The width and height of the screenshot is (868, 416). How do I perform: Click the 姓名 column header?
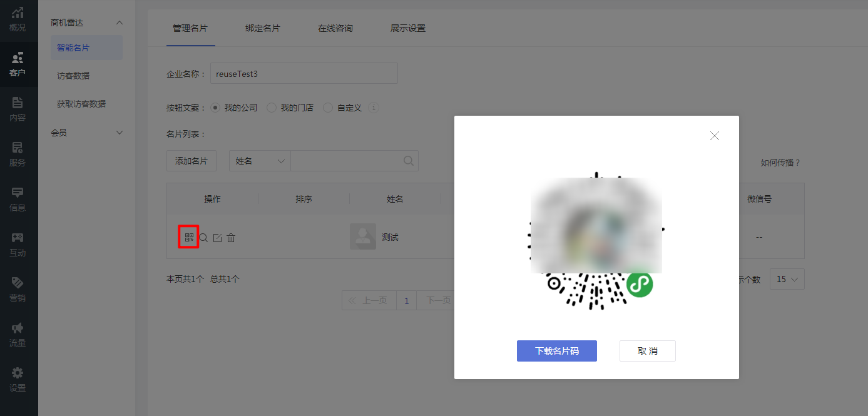(395, 199)
